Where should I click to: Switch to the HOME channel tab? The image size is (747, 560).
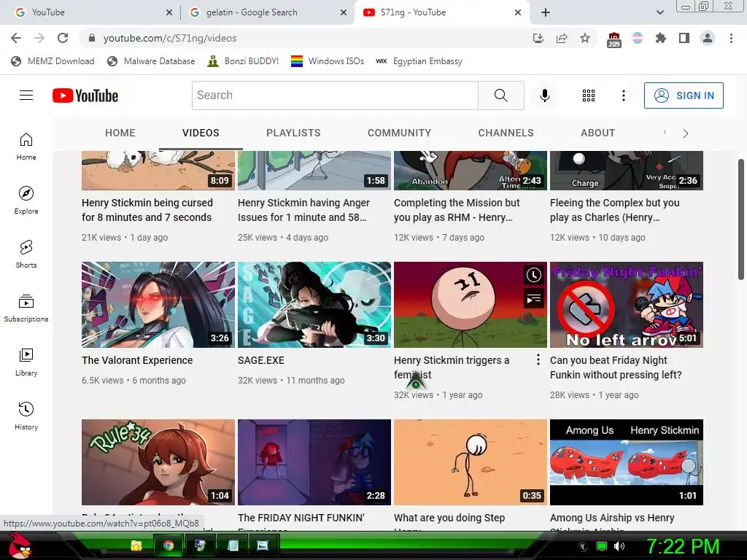coord(120,133)
